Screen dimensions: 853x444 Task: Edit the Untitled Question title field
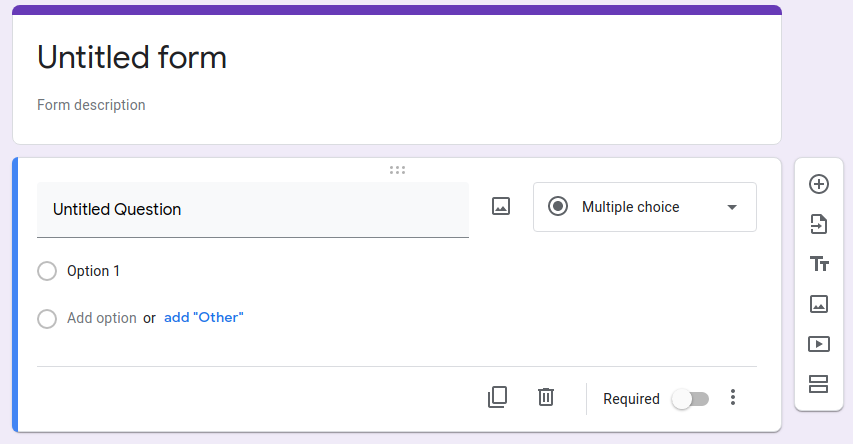pos(252,210)
